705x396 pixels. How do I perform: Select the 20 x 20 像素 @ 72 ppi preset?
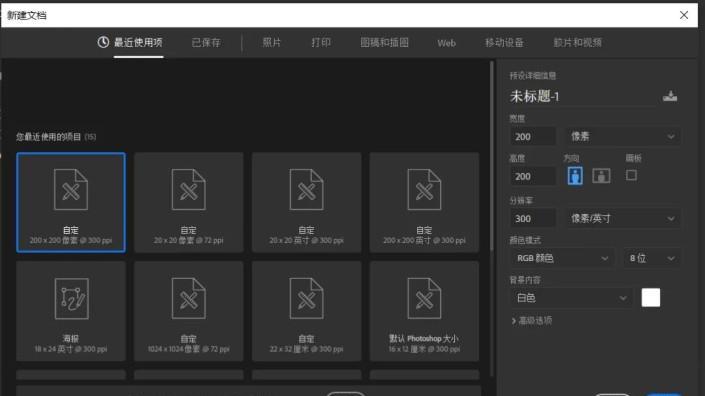point(189,202)
